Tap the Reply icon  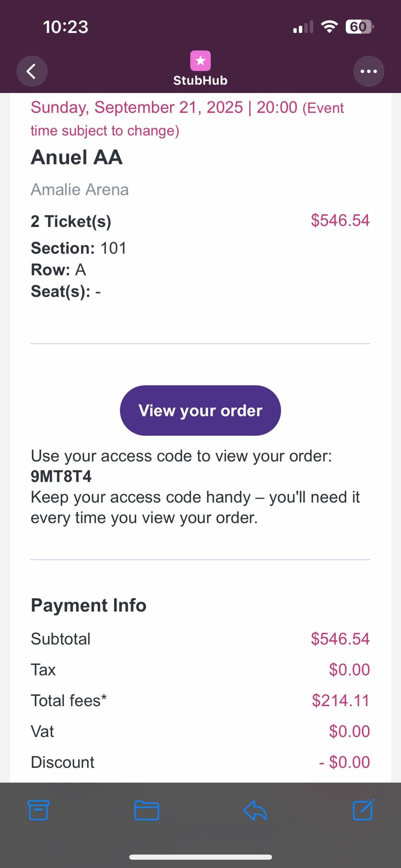pyautogui.click(x=255, y=811)
